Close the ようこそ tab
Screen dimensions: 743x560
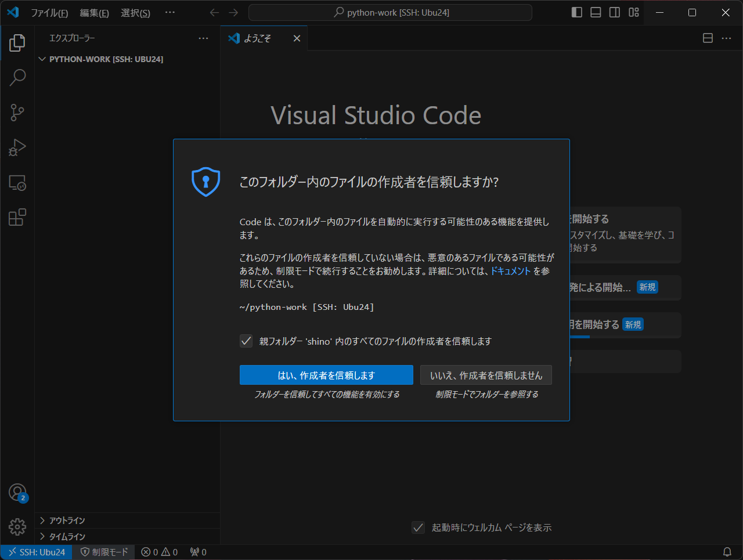point(297,38)
